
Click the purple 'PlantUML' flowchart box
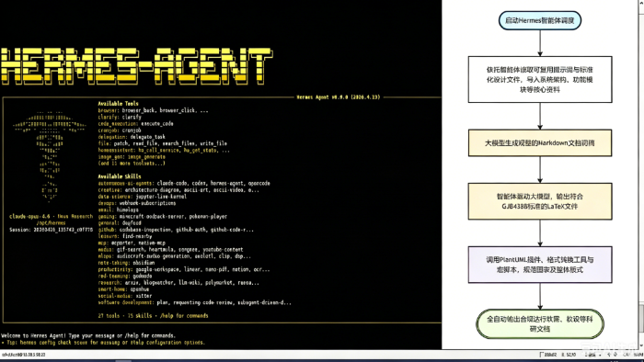pos(540,265)
